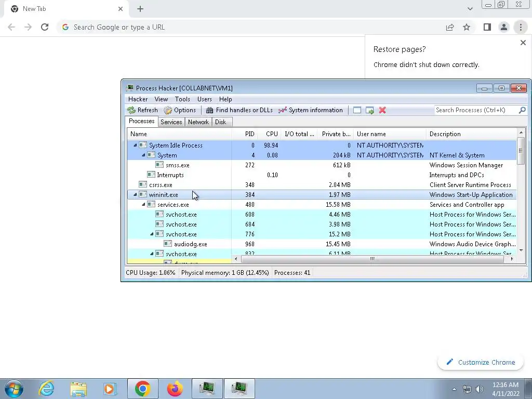Open a new Chrome tab with plus
The width and height of the screenshot is (532, 399).
pos(140,9)
